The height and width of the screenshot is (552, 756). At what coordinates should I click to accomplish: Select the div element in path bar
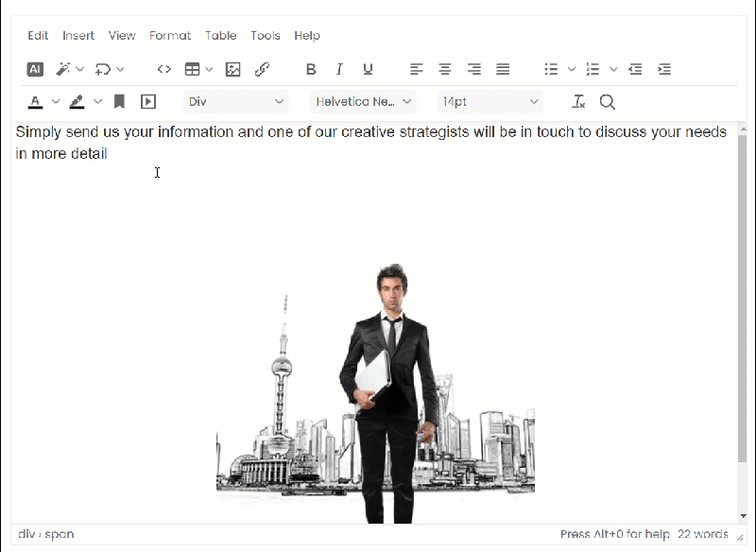pyautogui.click(x=26, y=534)
